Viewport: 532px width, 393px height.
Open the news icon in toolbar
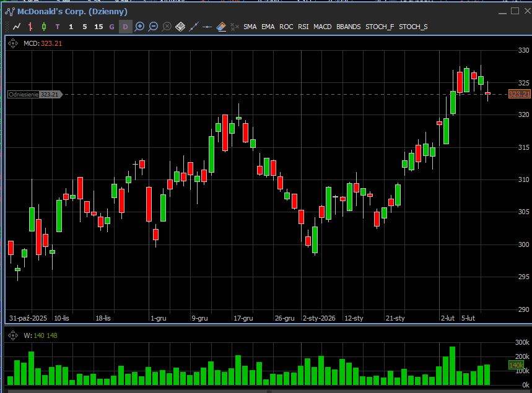pos(180,27)
